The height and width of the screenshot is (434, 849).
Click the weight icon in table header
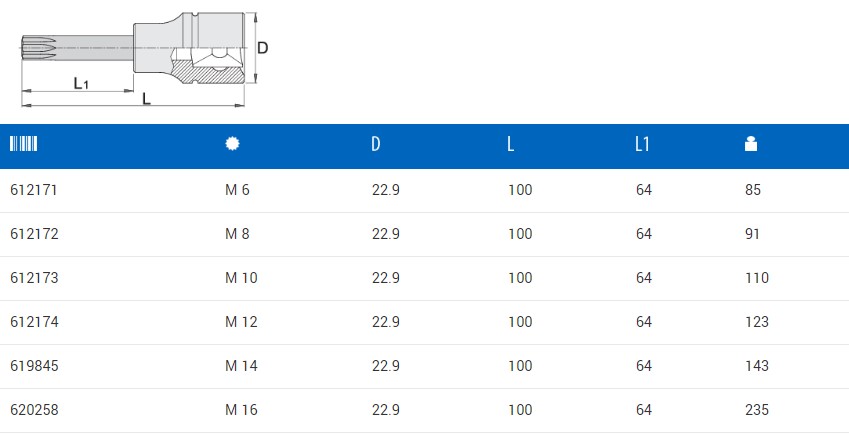click(751, 144)
